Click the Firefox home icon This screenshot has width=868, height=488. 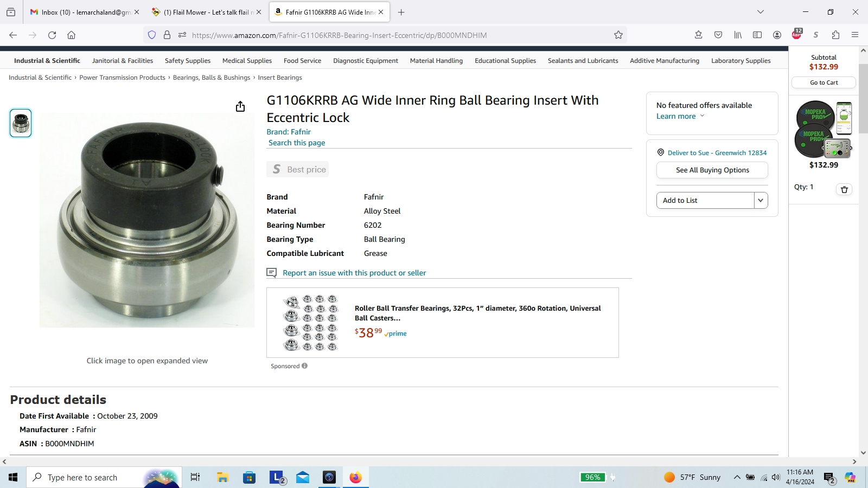pos(71,35)
